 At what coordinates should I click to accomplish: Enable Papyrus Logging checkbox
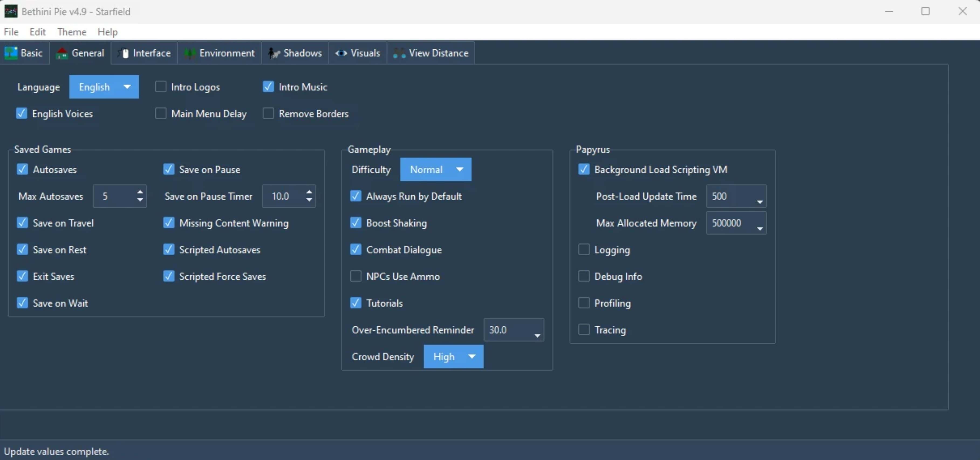(x=583, y=249)
